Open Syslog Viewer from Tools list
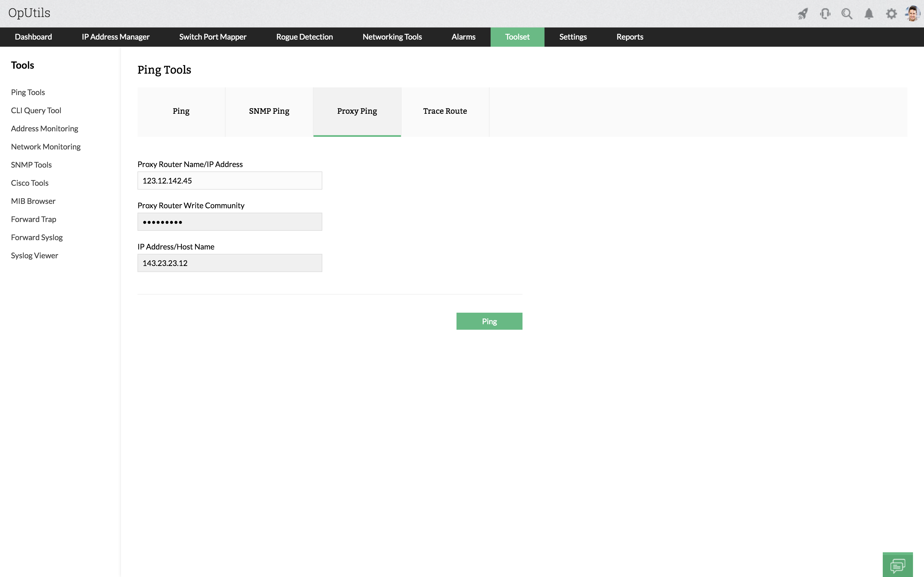 point(34,255)
